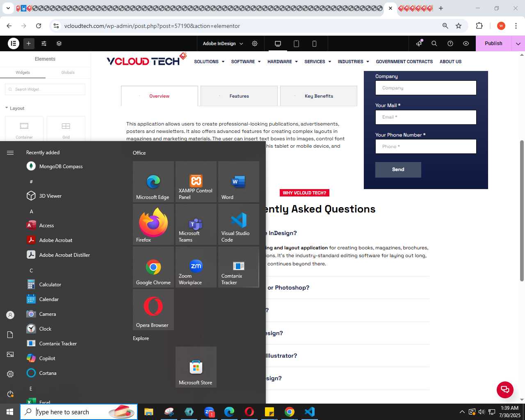Open Google Chrome tile

coord(153,267)
